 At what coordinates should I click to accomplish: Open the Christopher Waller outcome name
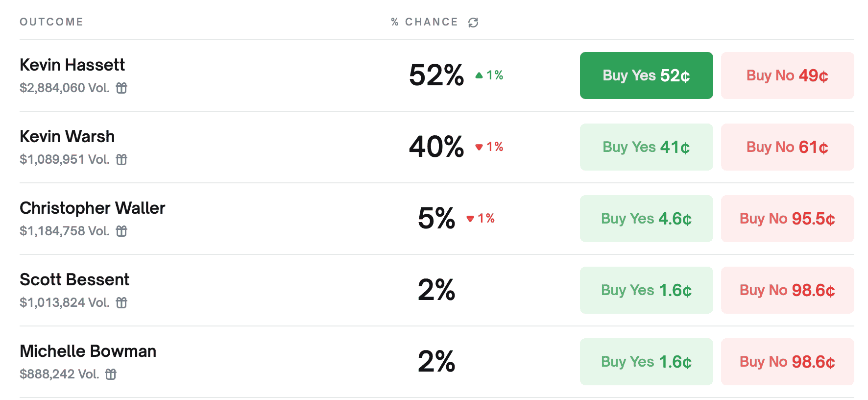tap(93, 208)
